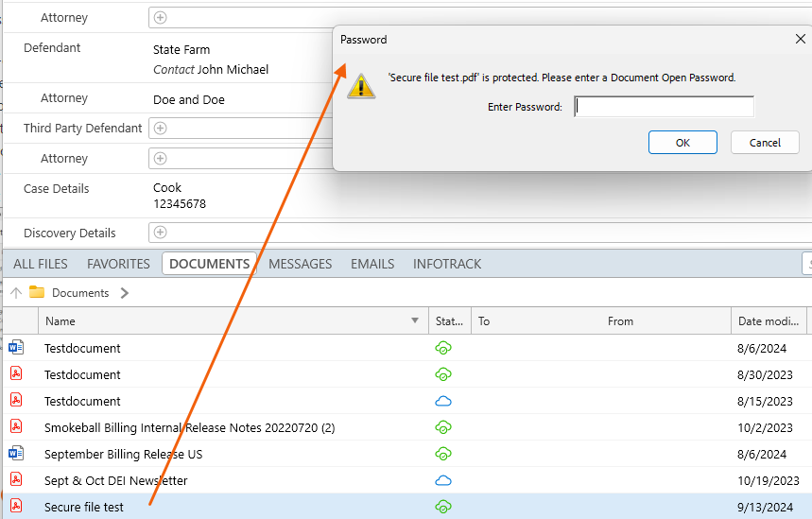Select Smokeball Billing Internal Release Notes file name
812x519 pixels.
190,428
